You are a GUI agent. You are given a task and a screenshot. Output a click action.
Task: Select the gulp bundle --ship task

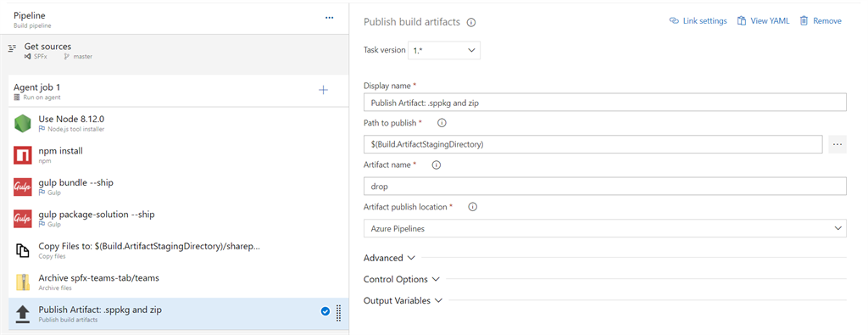click(179, 187)
